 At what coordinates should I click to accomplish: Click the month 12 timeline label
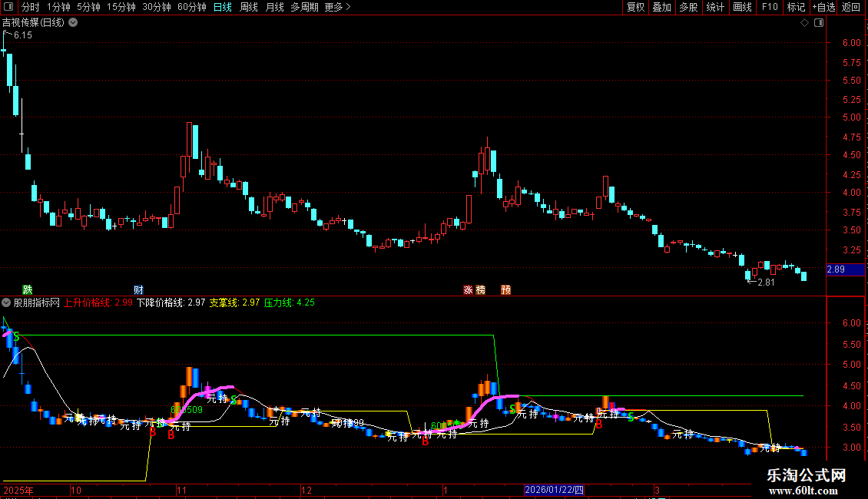[306, 490]
